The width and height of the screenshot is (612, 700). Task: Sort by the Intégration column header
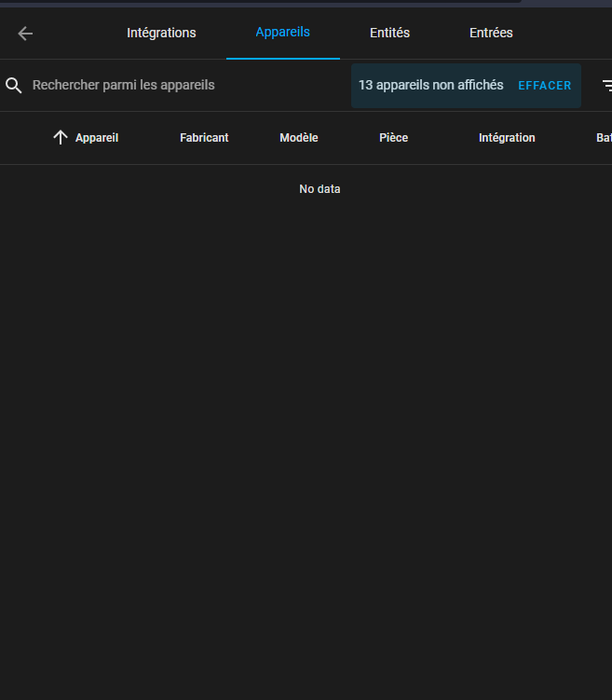point(507,138)
